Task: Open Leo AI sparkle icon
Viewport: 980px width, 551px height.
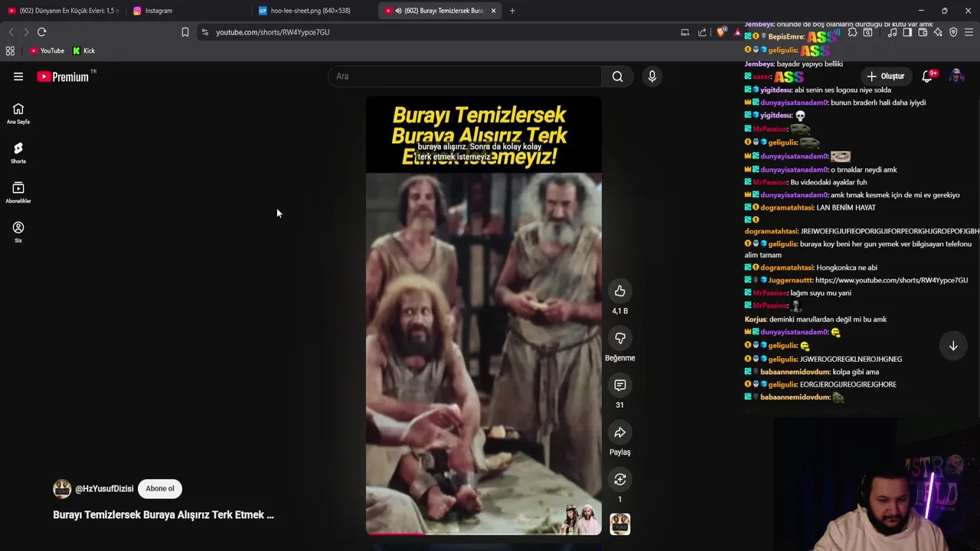Action: point(938,32)
